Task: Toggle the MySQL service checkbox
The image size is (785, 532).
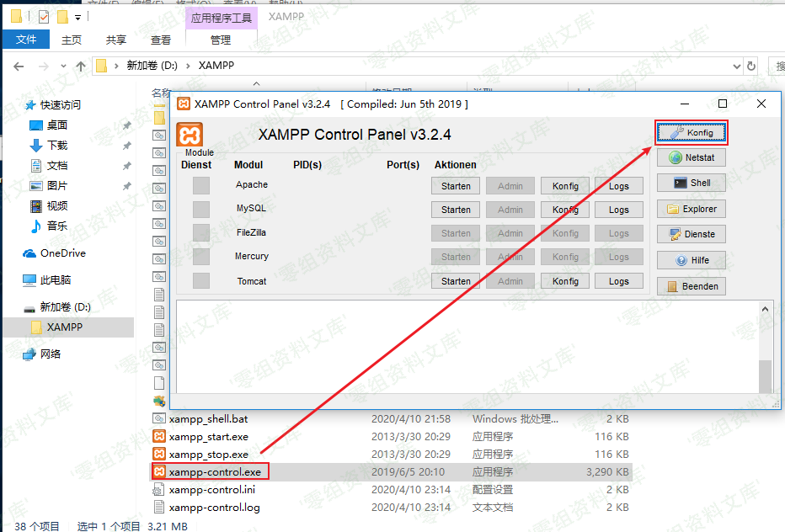Action: [x=201, y=210]
